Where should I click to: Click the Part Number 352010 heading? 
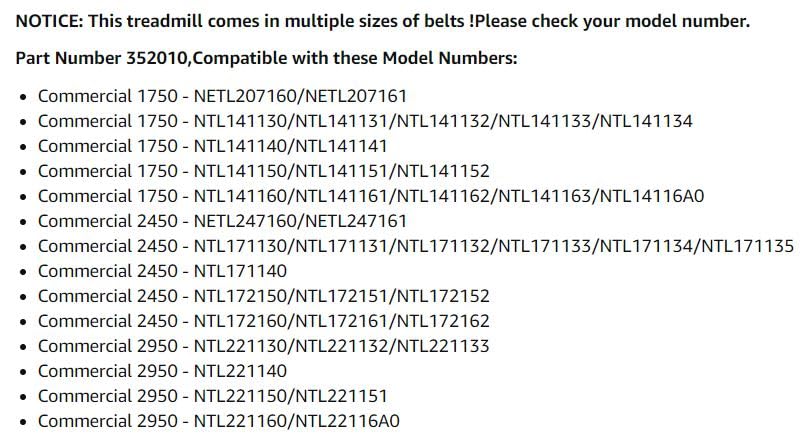[x=267, y=58]
